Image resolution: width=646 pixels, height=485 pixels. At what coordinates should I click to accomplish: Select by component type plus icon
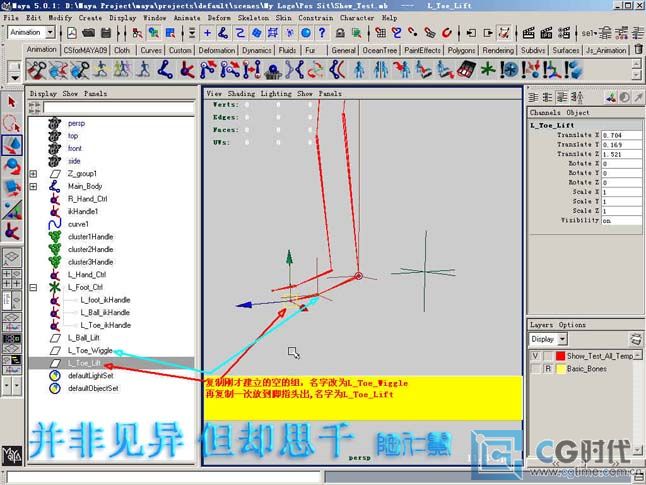pos(207,33)
